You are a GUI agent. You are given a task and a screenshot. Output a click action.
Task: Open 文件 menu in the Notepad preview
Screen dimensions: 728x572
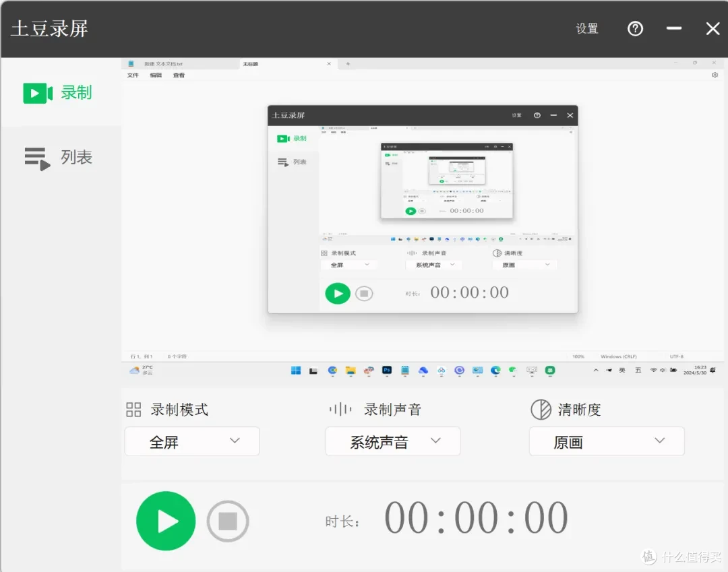(x=133, y=75)
